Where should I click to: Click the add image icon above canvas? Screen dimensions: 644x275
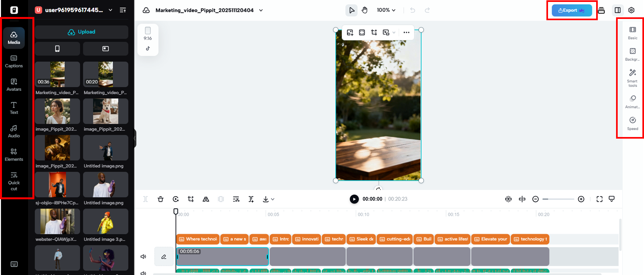350,32
